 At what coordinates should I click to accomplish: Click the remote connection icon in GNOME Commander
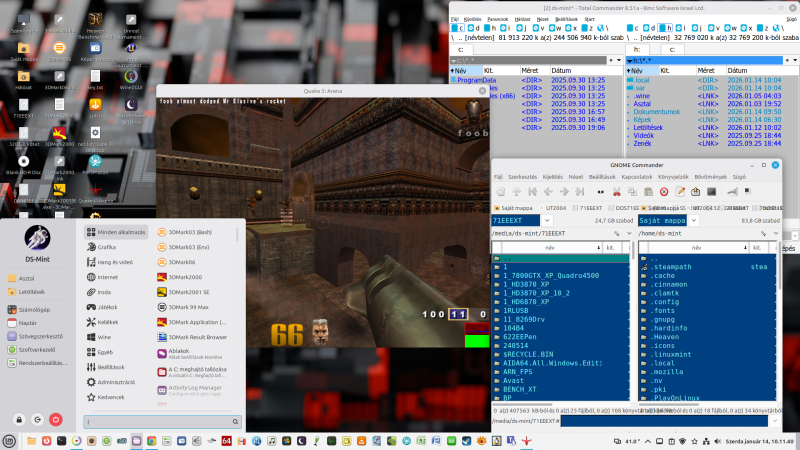(x=732, y=192)
